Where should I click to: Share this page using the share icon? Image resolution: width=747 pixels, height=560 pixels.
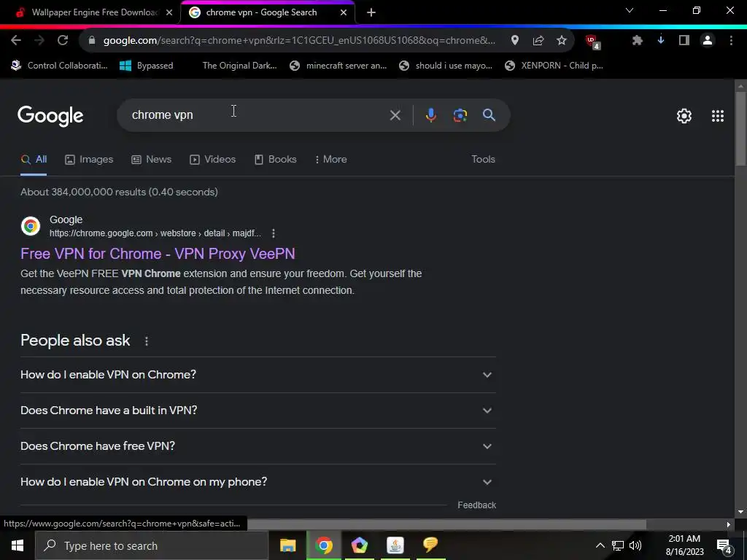[x=538, y=41]
